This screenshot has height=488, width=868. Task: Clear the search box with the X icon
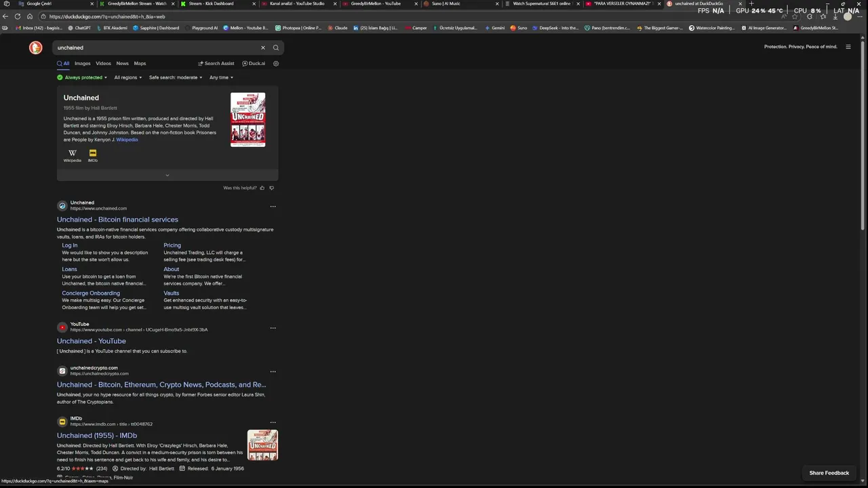(263, 47)
